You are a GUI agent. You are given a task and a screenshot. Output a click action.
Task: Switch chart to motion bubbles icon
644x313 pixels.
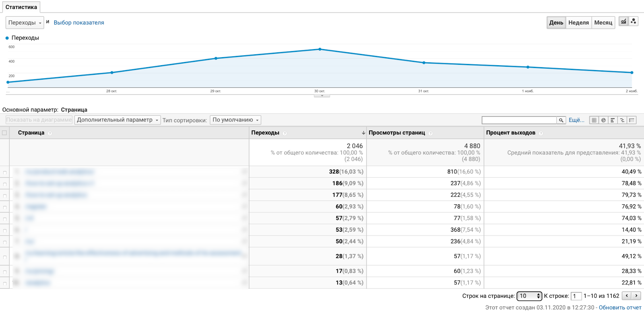pyautogui.click(x=634, y=21)
